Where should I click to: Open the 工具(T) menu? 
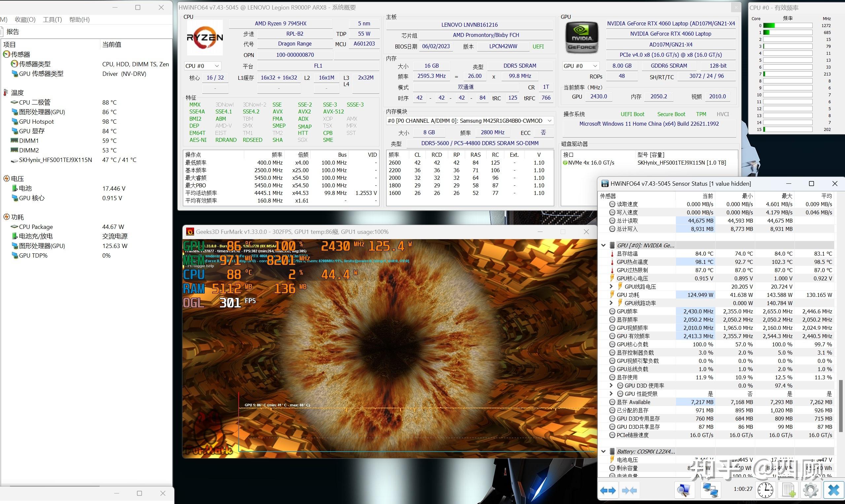tap(52, 20)
